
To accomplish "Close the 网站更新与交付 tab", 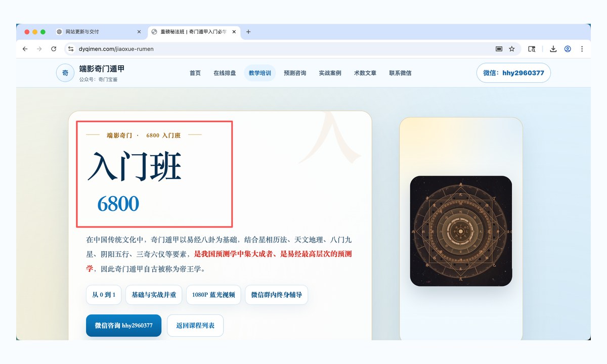I will point(139,32).
